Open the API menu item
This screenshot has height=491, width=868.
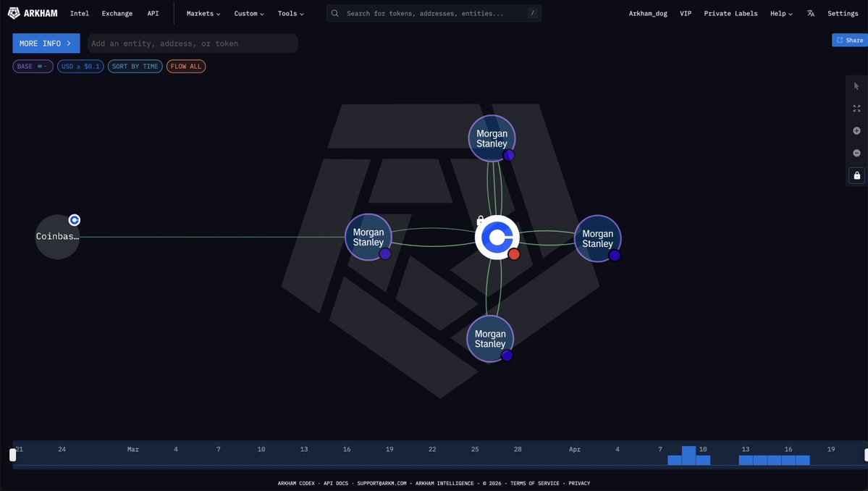pos(153,13)
